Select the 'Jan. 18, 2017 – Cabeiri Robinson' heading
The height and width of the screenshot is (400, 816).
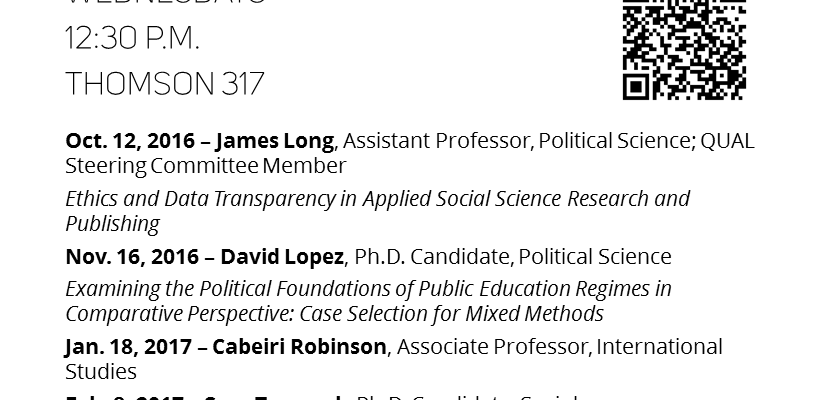click(226, 346)
